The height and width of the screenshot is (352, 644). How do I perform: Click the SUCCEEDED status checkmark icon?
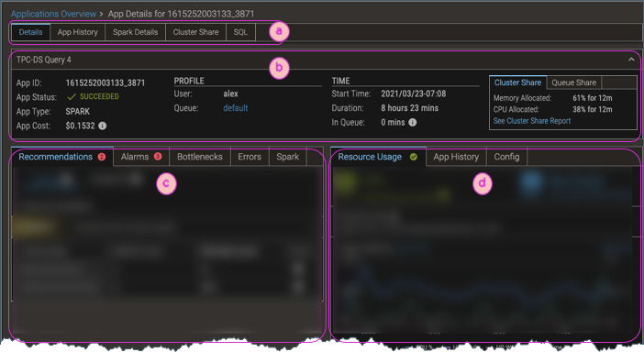[72, 97]
